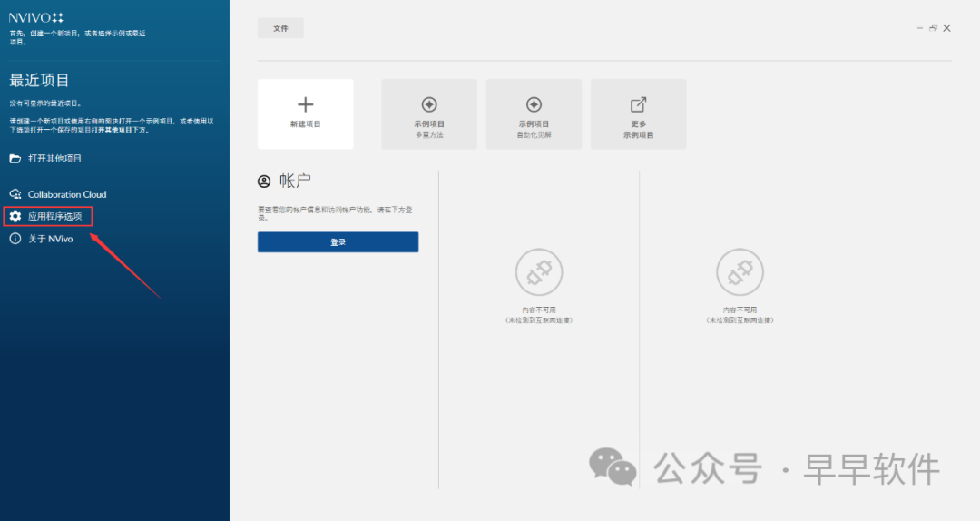The height and width of the screenshot is (521, 980).
Task: Click the folder icon for 打开其他项目
Action: tap(15, 159)
